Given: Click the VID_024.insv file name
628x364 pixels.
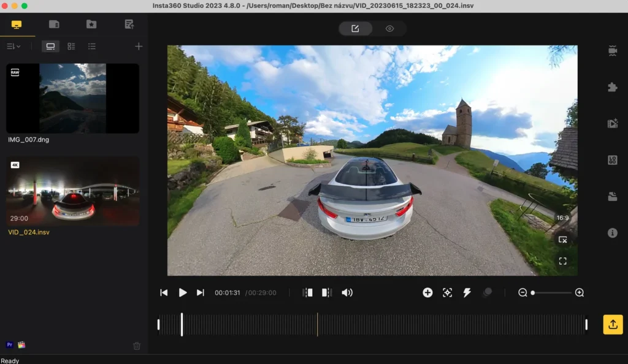Looking at the screenshot, I should (29, 232).
